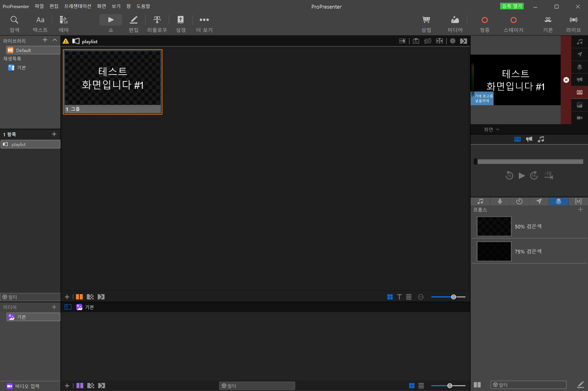The width and height of the screenshot is (588, 391).
Task: Click the timer clock tab icon
Action: pos(519,201)
